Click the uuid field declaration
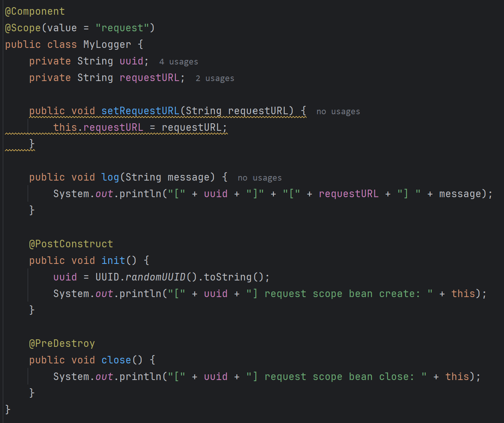This screenshot has height=423, width=504. [131, 61]
